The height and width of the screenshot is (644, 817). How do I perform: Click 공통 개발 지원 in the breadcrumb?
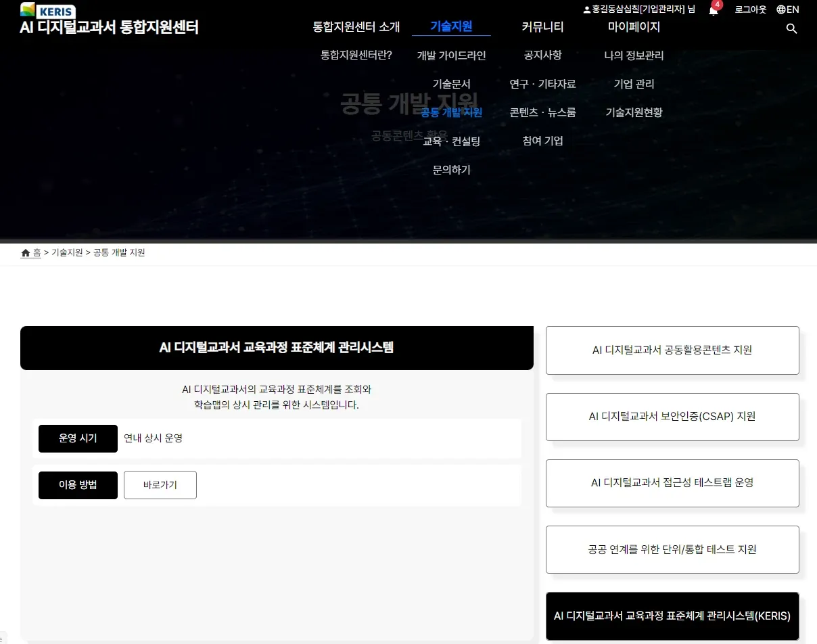pos(119,253)
